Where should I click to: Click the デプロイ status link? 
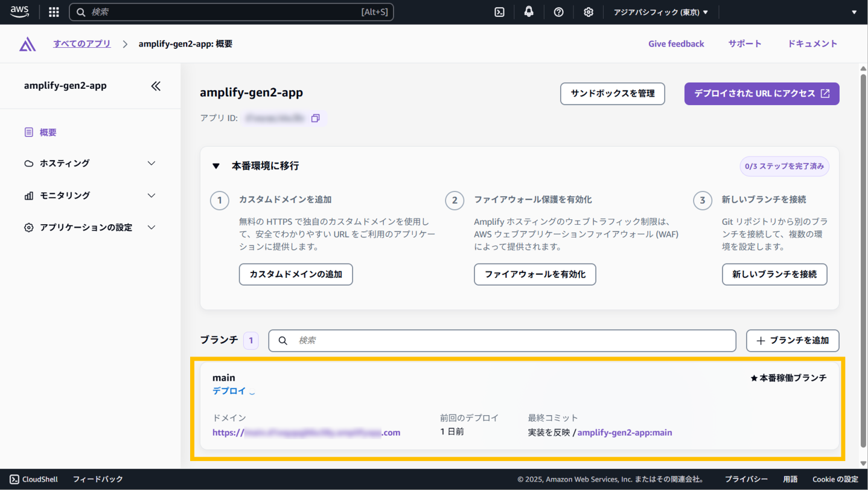tap(229, 392)
